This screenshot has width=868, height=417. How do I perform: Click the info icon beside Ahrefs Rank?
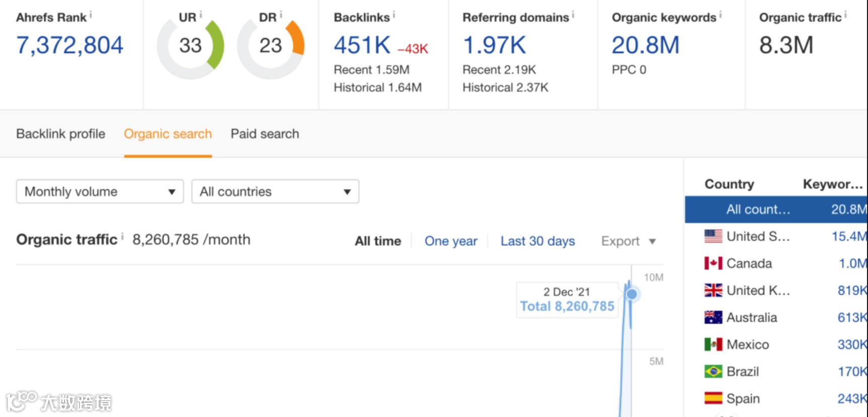click(91, 15)
